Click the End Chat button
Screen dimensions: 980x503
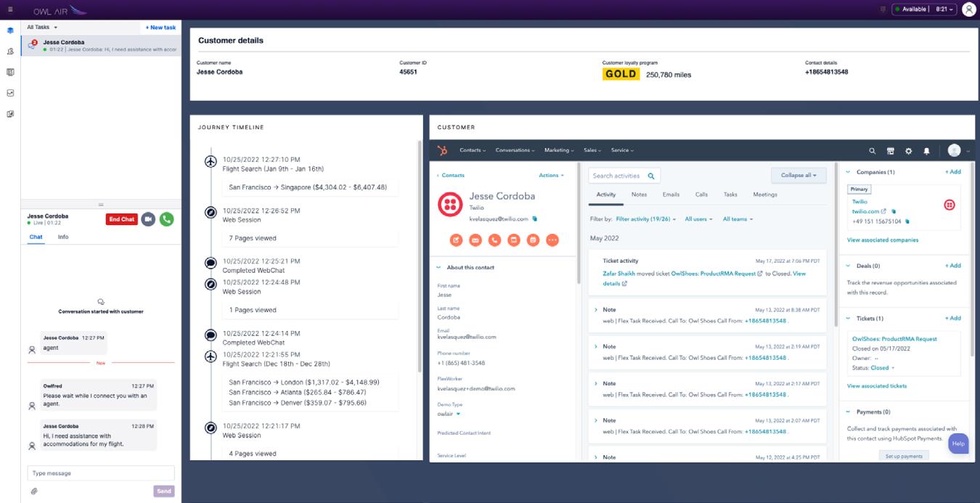pos(121,219)
